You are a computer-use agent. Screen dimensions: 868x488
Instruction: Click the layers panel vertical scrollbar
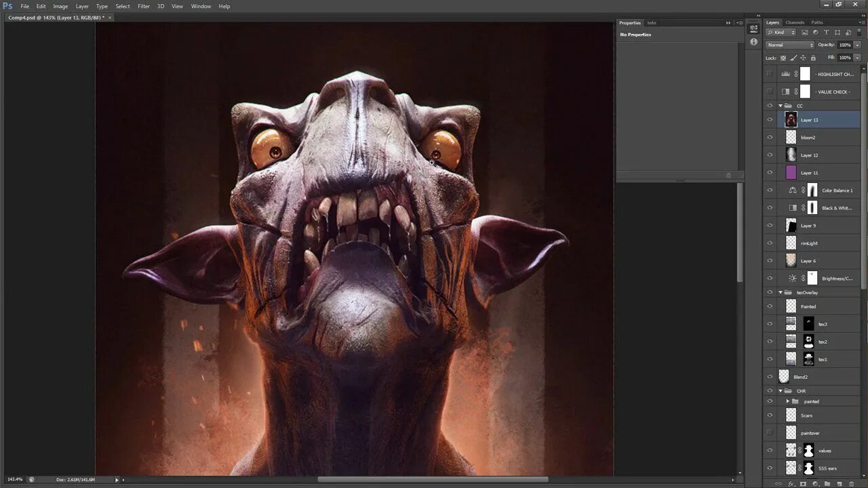pos(863,180)
